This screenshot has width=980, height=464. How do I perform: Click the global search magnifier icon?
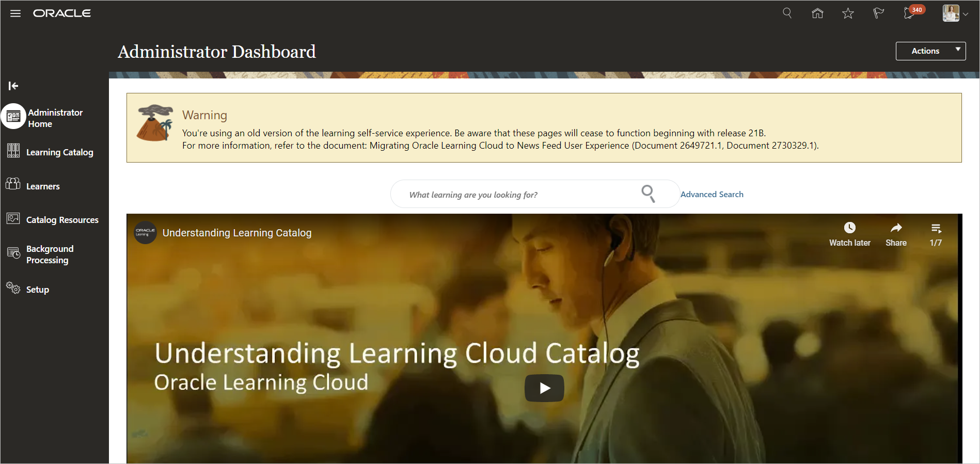point(787,13)
